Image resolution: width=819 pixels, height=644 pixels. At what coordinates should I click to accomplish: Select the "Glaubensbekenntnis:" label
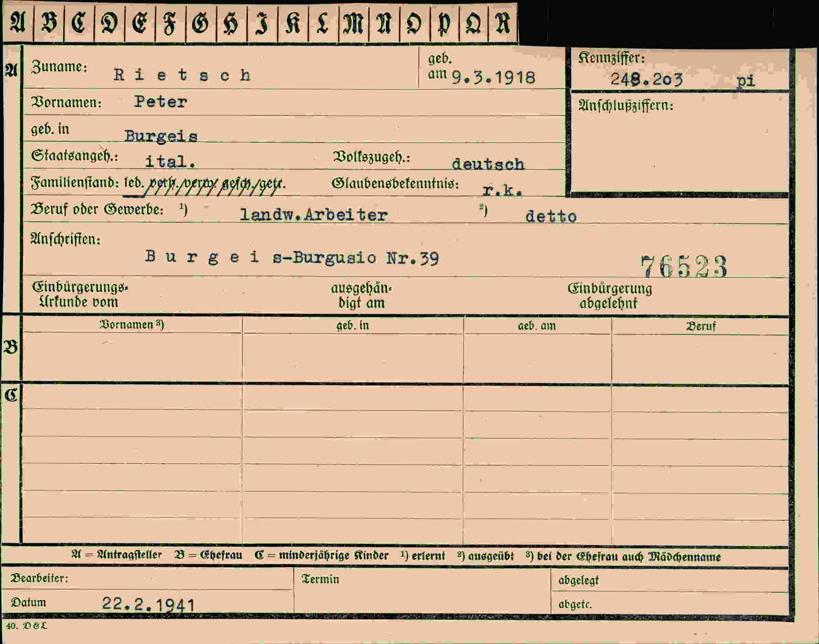coord(395,184)
